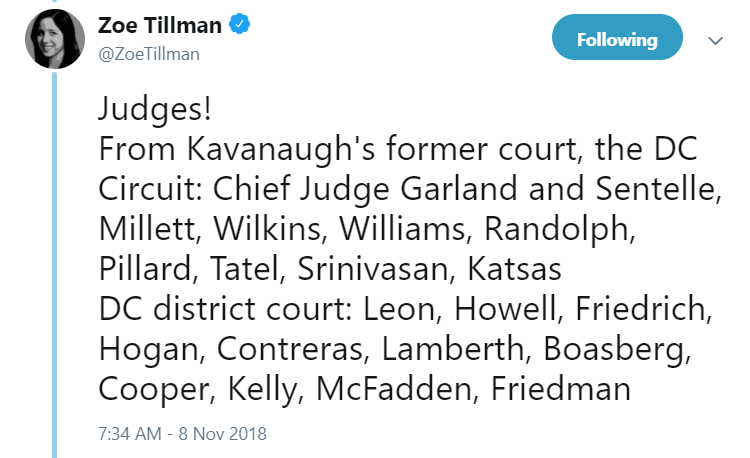This screenshot has height=458, width=750.
Task: Open the Zoe Tillman display name link
Action: click(x=160, y=25)
